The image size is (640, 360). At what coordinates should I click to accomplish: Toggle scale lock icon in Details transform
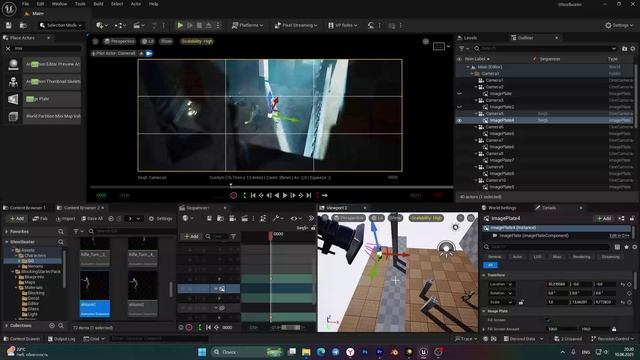point(521,302)
